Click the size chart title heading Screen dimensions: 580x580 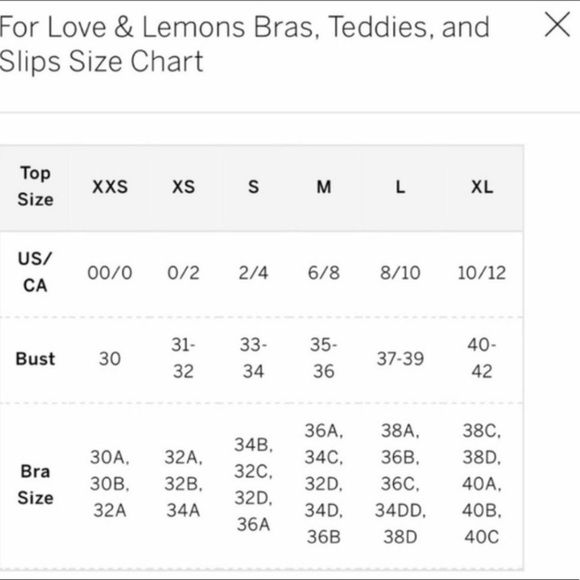[x=244, y=44]
